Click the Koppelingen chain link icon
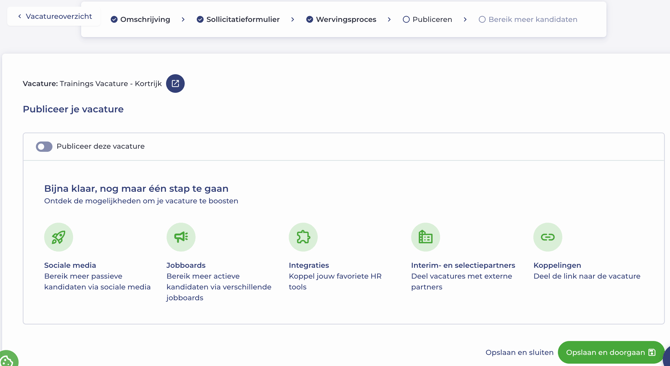The image size is (670, 366). point(547,237)
